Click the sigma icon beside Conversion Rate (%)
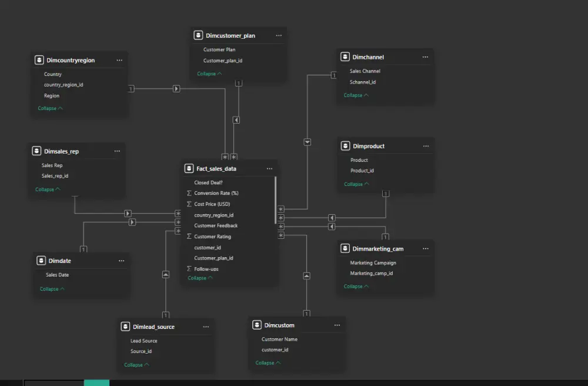588x386 pixels. tap(188, 193)
